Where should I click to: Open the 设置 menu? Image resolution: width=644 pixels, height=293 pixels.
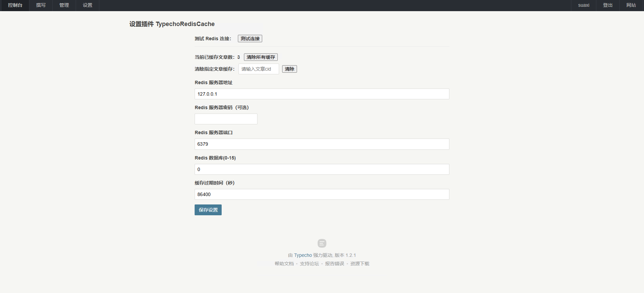coord(88,5)
